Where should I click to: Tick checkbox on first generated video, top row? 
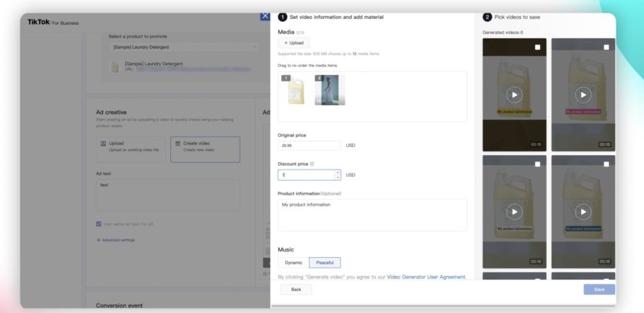[538, 47]
